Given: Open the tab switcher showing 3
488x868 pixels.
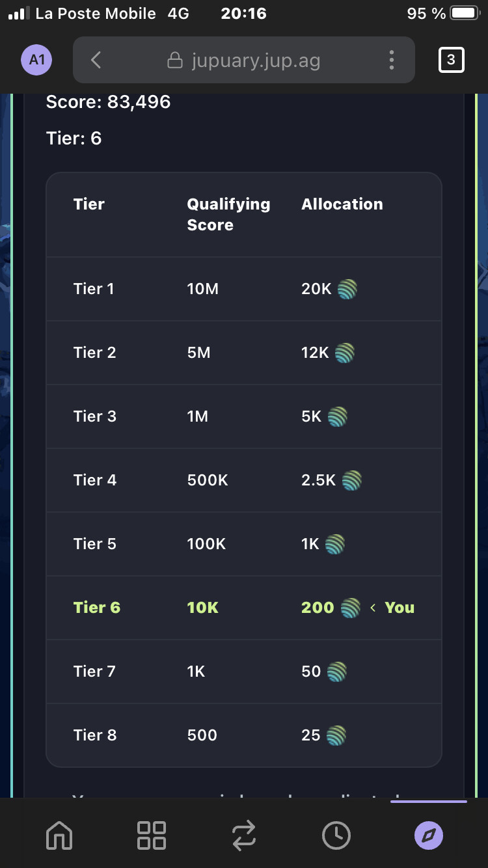Looking at the screenshot, I should point(451,61).
